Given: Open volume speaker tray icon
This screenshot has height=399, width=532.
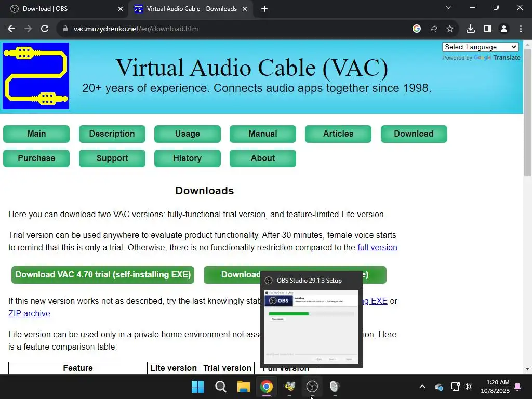Looking at the screenshot, I should point(468,387).
